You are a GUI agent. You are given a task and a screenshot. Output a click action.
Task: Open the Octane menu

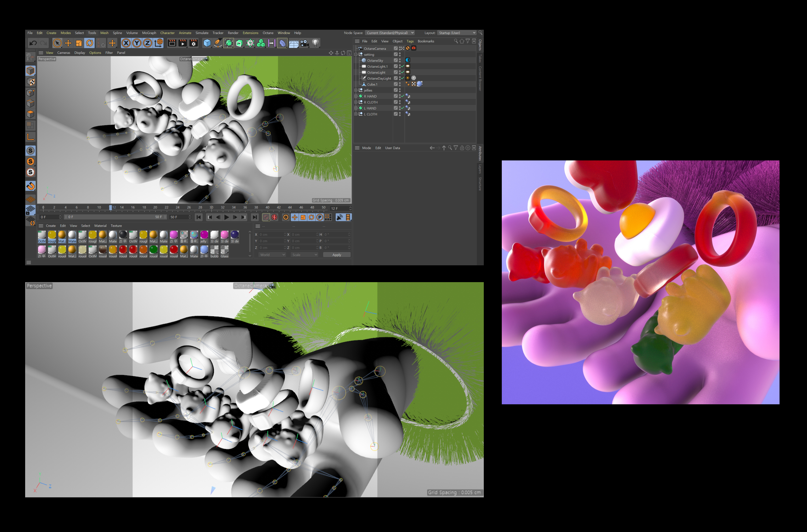pos(268,33)
